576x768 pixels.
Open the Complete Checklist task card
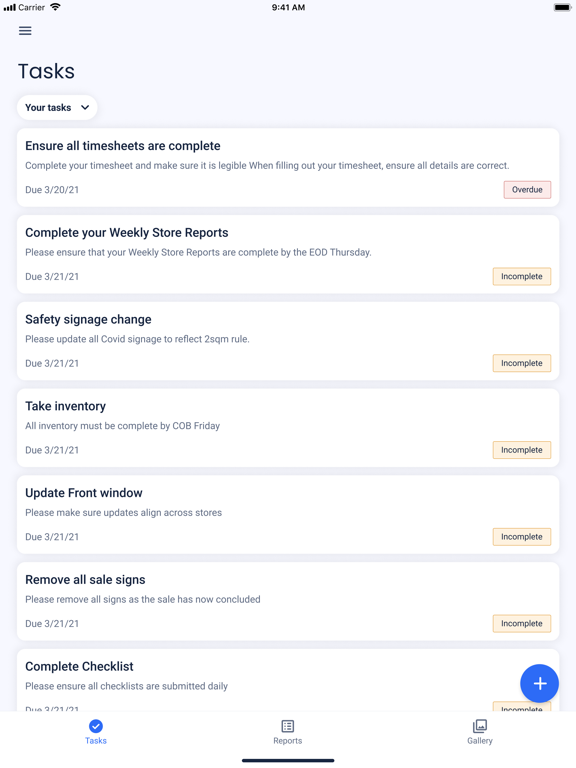point(288,680)
